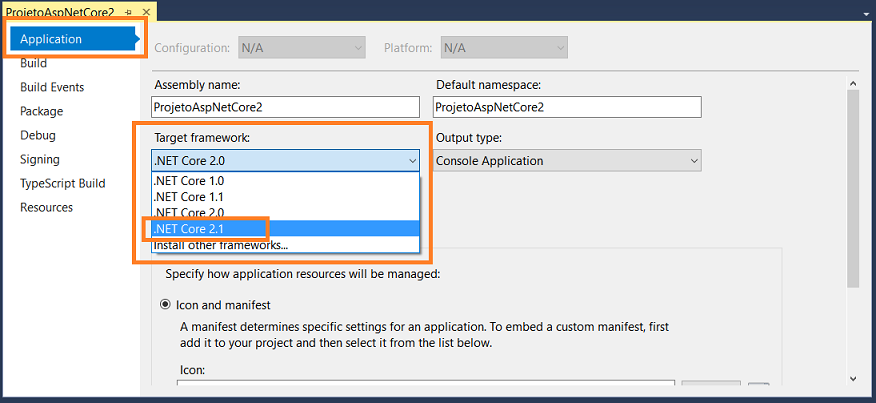Viewport: 876px width, 403px height.
Task: Click the Assembly name label
Action: [x=197, y=85]
